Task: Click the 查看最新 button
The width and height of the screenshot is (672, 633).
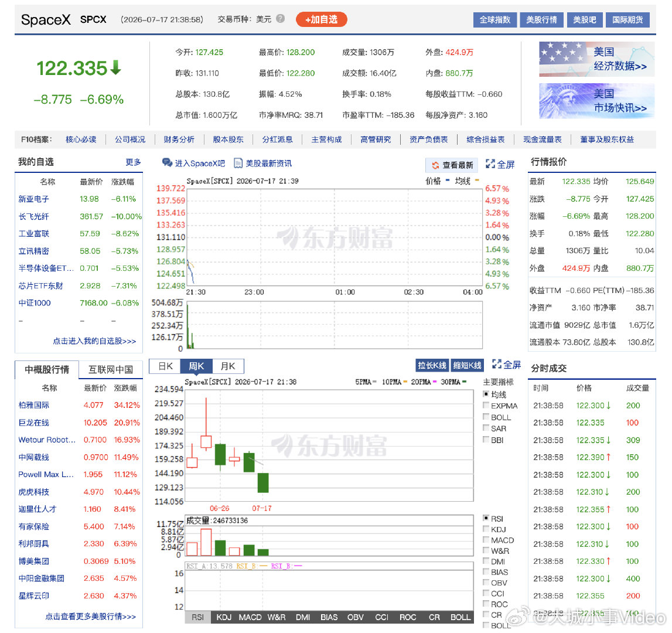Action: click(x=452, y=165)
